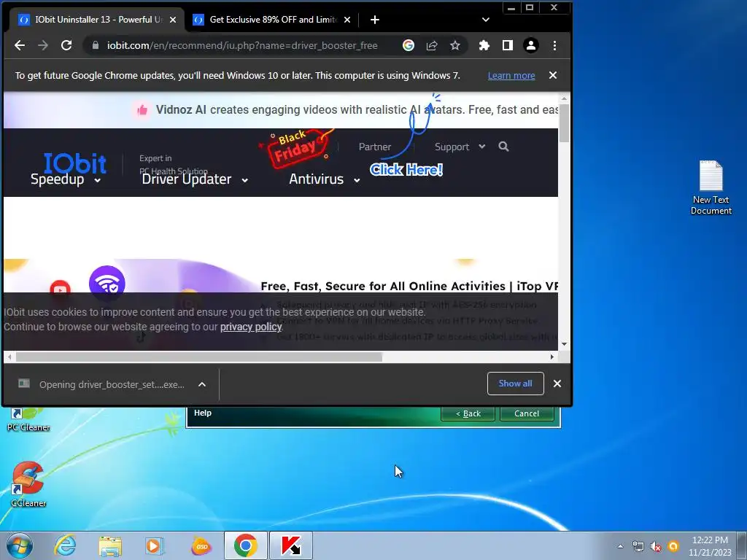Click the Kaspersky installer taskbar button

point(290,545)
